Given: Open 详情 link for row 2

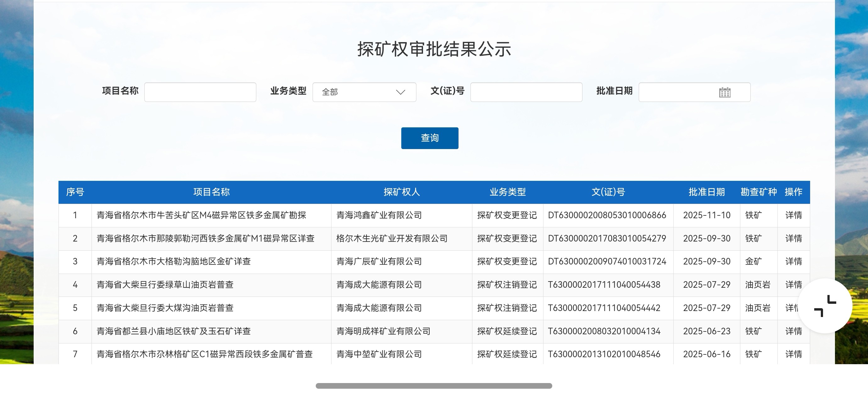Looking at the screenshot, I should 793,239.
